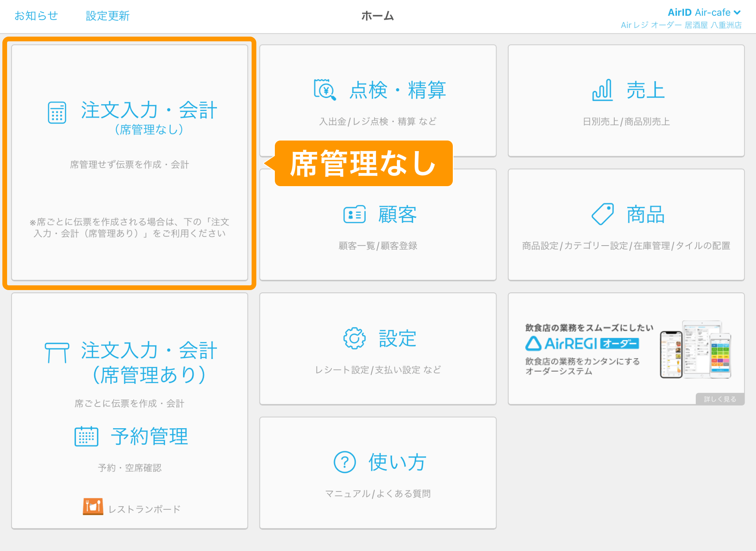This screenshot has height=551, width=756.
Task: Click the calculator icon for 注文入力・会計
Action: tap(57, 113)
